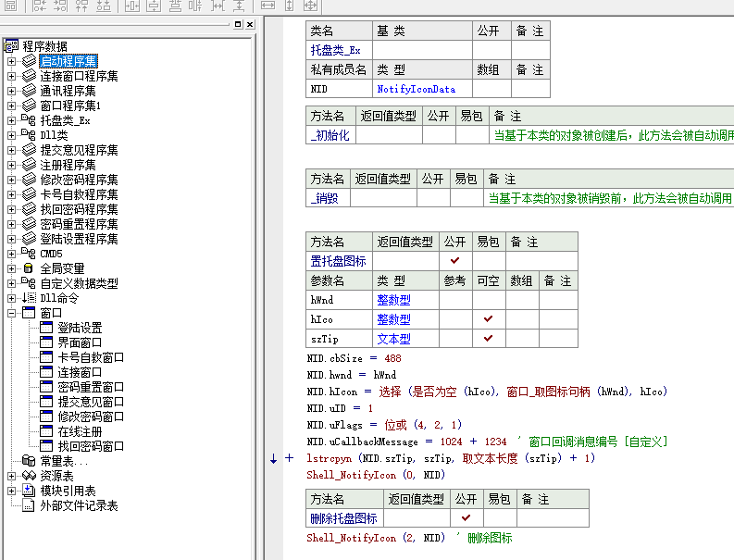734x560 pixels.
Task: Click the Shell_NotifyIcon (0, NID) code line
Action: (376, 475)
